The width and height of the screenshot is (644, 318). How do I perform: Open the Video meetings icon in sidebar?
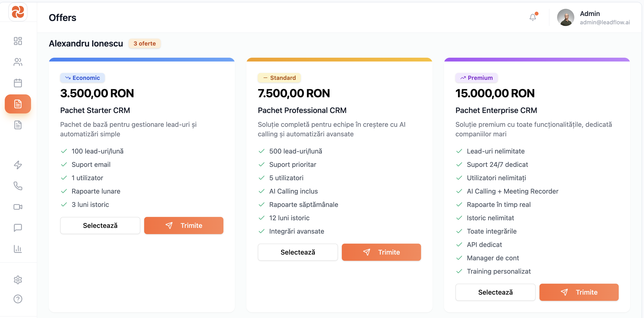tap(18, 207)
